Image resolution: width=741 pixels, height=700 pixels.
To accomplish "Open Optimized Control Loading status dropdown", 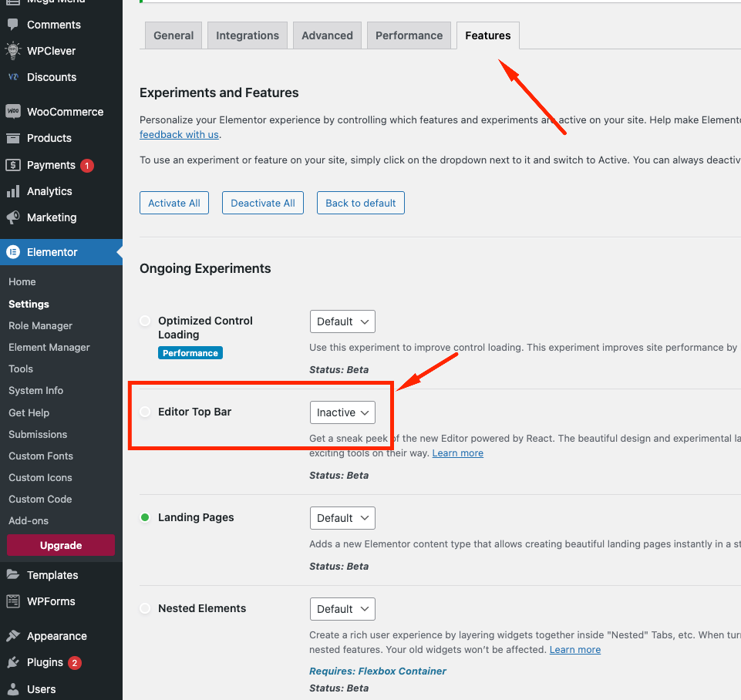I will coord(342,321).
